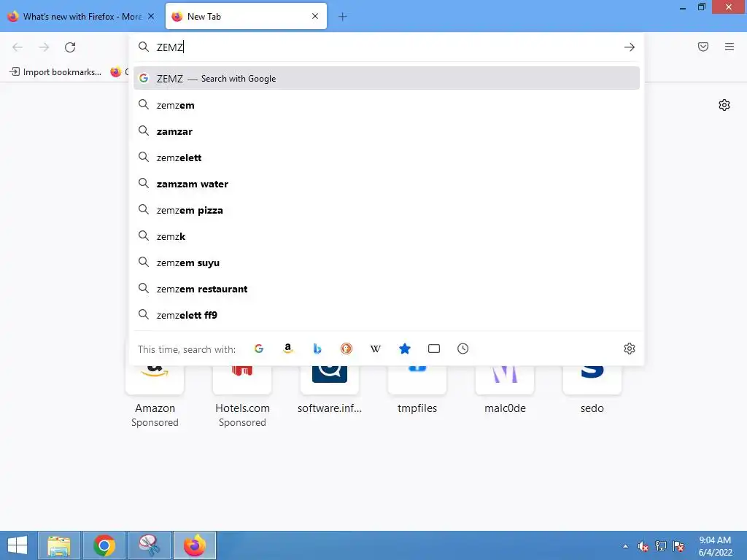Click in the address bar text field
This screenshot has height=560, width=747.
pyautogui.click(x=386, y=47)
